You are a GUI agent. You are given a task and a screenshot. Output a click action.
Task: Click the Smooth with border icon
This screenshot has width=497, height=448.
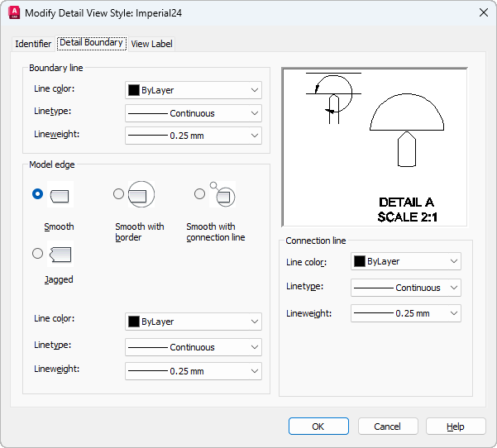click(141, 195)
